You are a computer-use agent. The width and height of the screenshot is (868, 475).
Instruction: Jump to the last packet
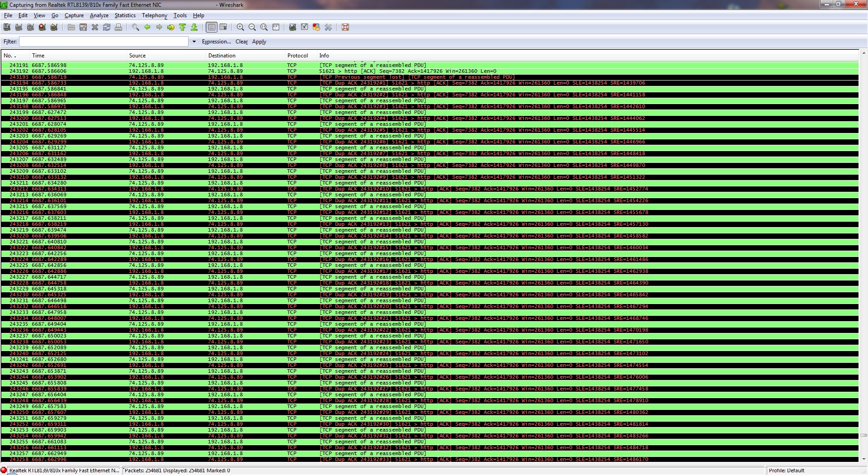(x=194, y=27)
